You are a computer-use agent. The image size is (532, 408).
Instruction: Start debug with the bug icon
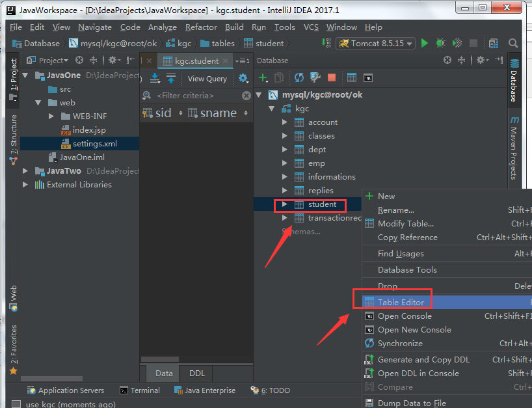click(x=440, y=43)
